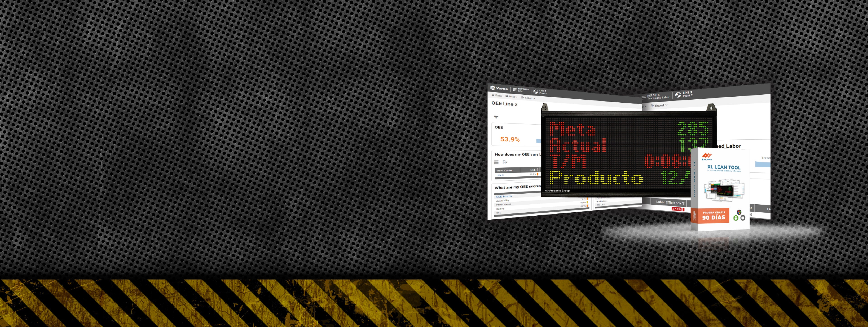Click the Quality Loss row
The width and height of the screenshot is (868, 327).
click(x=602, y=201)
